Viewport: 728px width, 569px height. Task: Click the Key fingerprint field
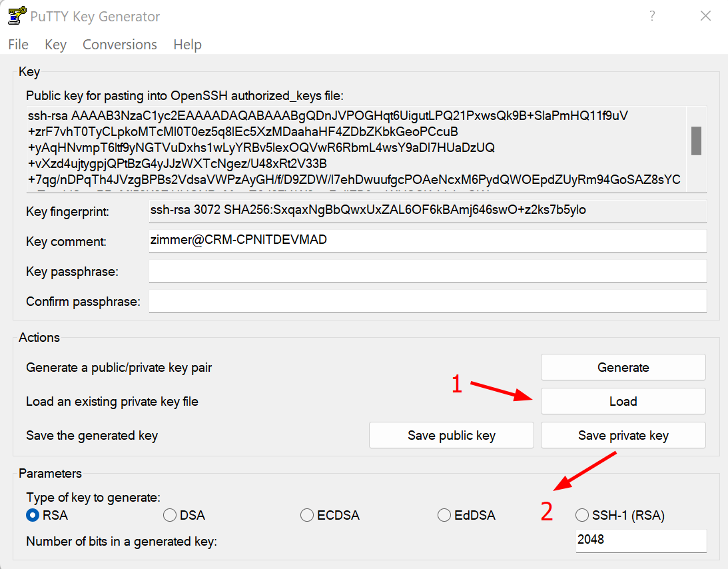(428, 211)
